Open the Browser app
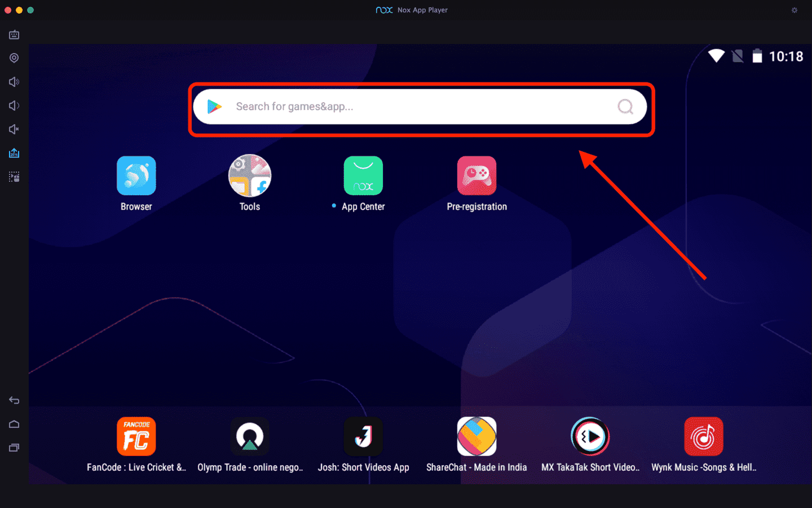The image size is (812, 508). click(136, 176)
